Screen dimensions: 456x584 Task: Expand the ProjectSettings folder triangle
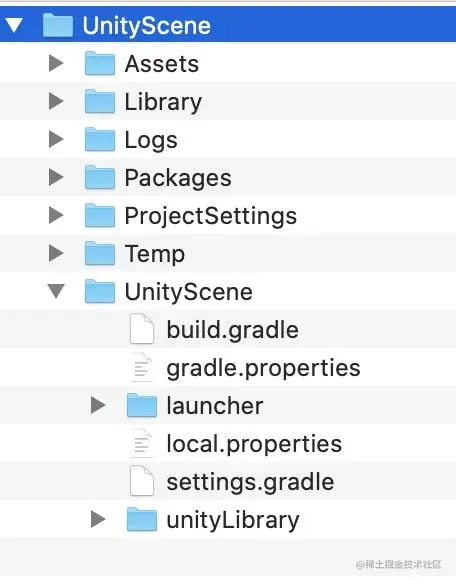pos(56,215)
